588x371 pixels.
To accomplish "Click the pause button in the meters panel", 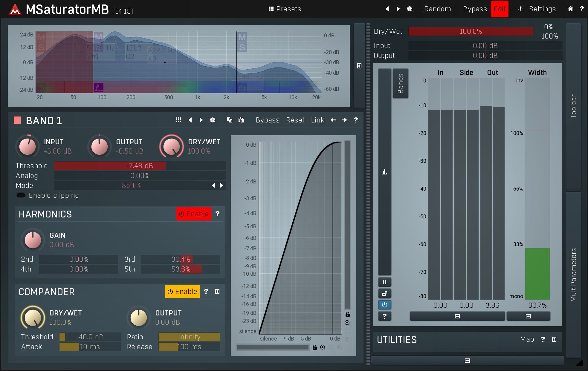I will tap(384, 282).
